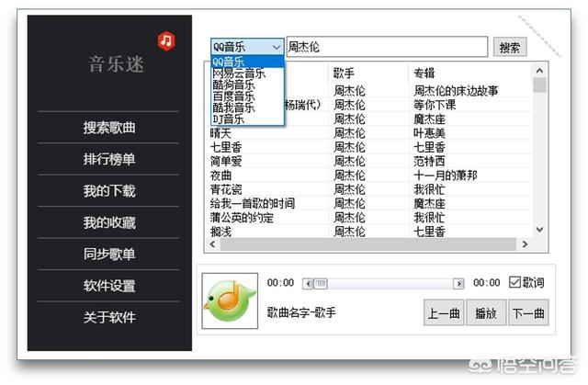588x385 pixels.
Task: Click the search field containing 周杰伦
Action: (387, 47)
